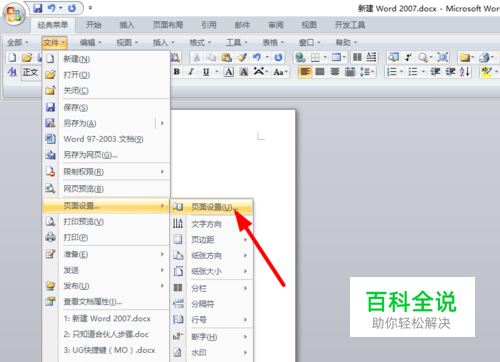The width and height of the screenshot is (500, 362).
Task: Select the format painter brush
Action: tap(242, 58)
